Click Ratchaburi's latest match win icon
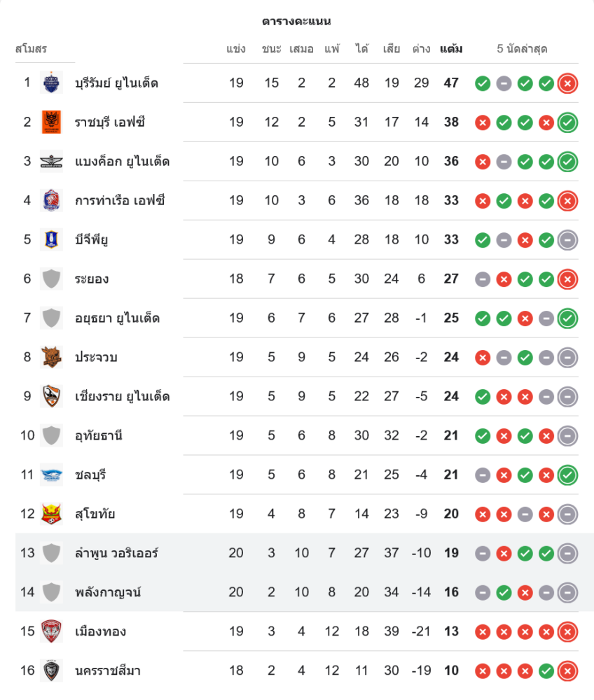The image size is (594, 700). pos(568,122)
